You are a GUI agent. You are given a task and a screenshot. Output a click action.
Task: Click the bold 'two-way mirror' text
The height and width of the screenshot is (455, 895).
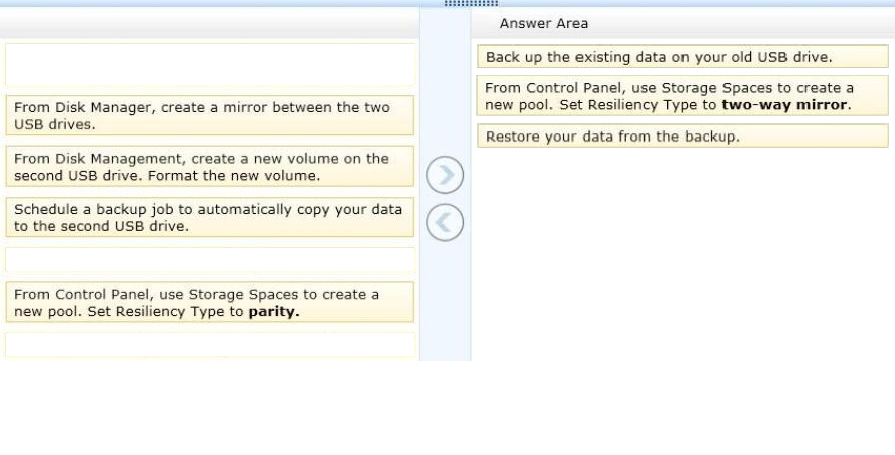coord(785,104)
